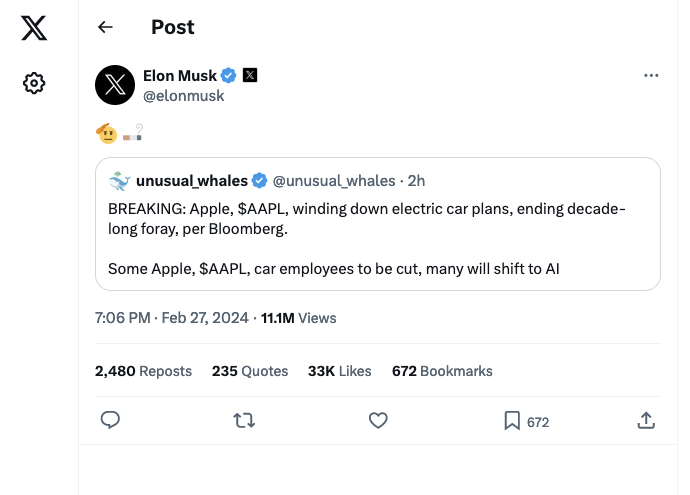Click the X logo home icon

[x=34, y=28]
